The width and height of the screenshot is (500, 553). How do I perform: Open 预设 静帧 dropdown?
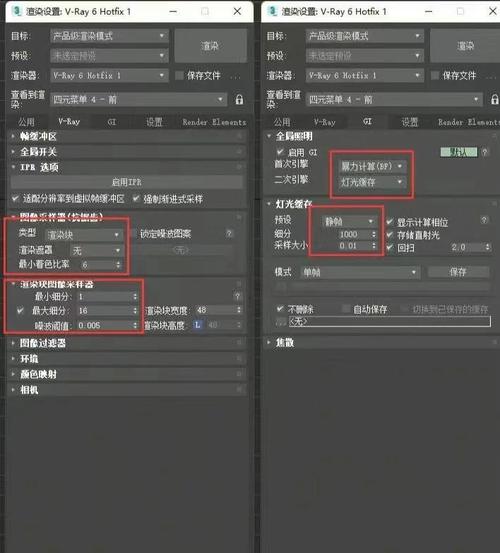click(349, 221)
